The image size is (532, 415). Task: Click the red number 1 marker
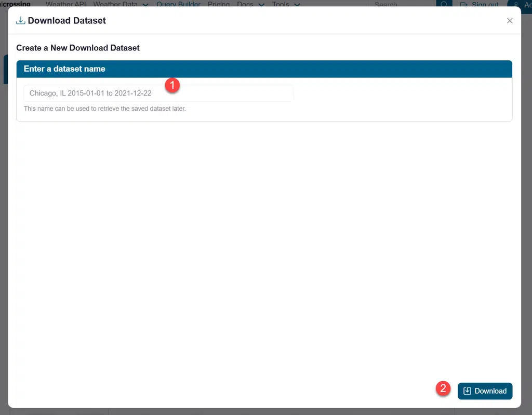[x=172, y=85]
